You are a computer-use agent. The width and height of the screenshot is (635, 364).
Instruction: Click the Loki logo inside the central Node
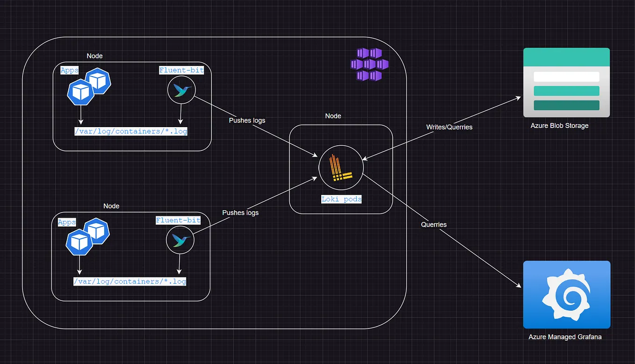pos(341,167)
